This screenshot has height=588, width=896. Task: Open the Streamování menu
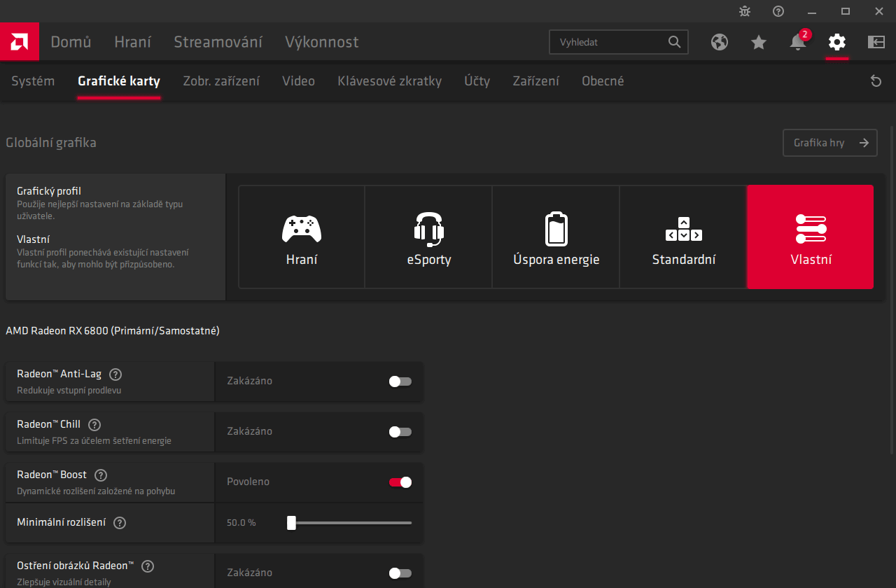(218, 42)
